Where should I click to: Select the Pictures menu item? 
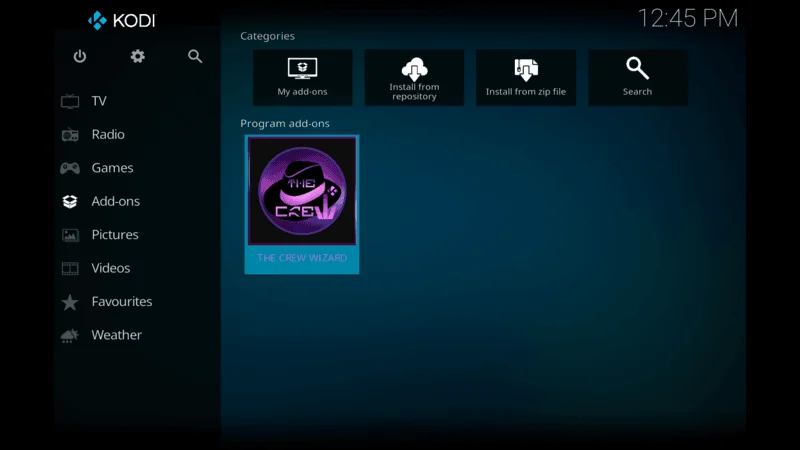pos(115,235)
